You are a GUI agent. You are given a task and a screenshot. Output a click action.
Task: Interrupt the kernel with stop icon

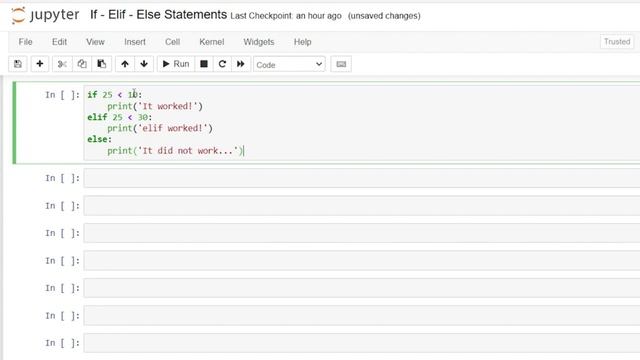[x=204, y=64]
